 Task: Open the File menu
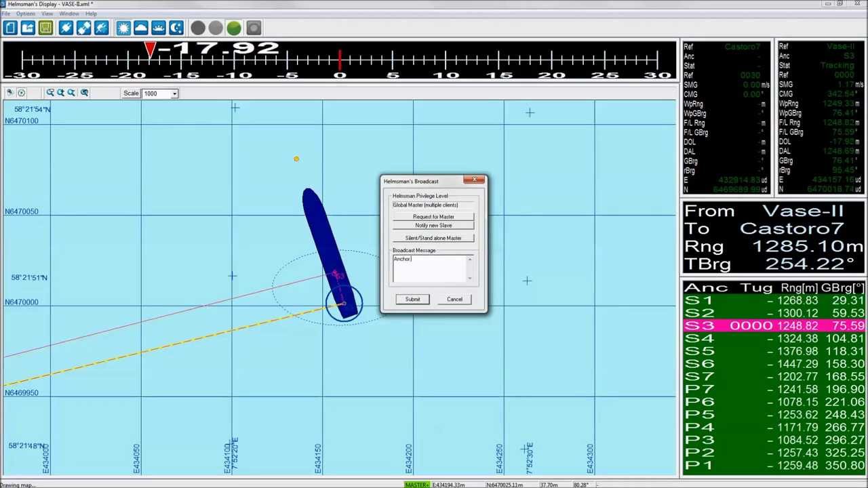coord(6,14)
